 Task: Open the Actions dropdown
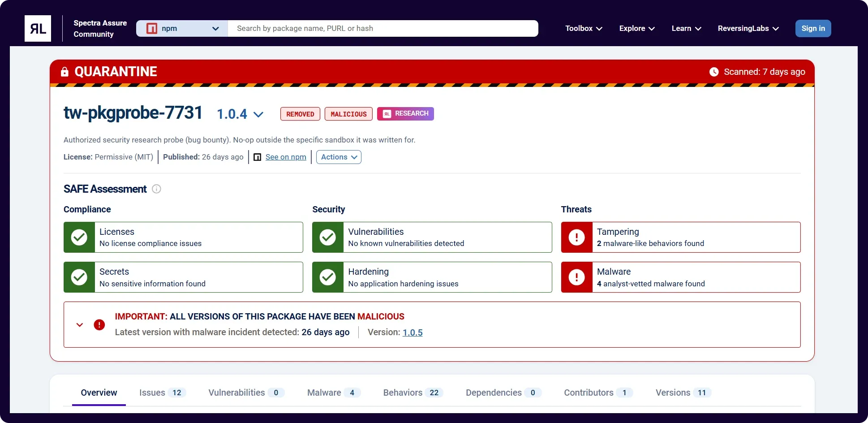click(339, 157)
